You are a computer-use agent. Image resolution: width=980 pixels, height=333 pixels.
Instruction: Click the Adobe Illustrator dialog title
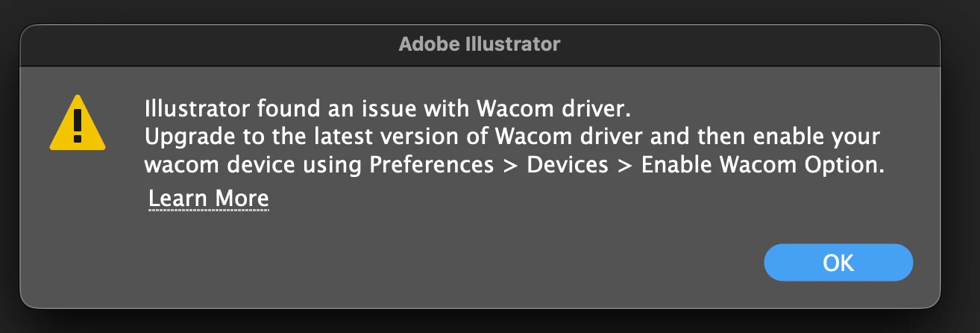480,44
